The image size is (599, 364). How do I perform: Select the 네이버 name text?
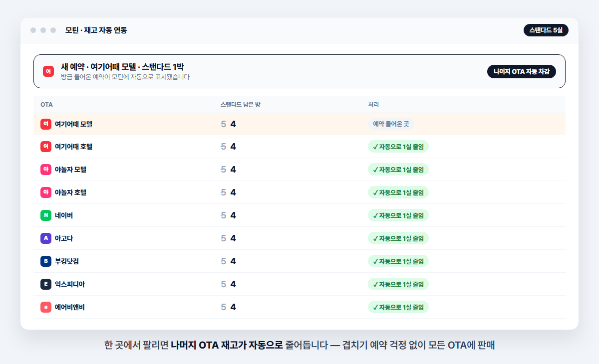[64, 215]
